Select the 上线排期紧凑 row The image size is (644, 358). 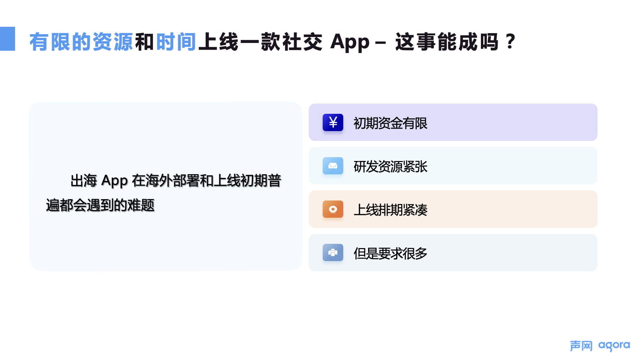click(453, 209)
